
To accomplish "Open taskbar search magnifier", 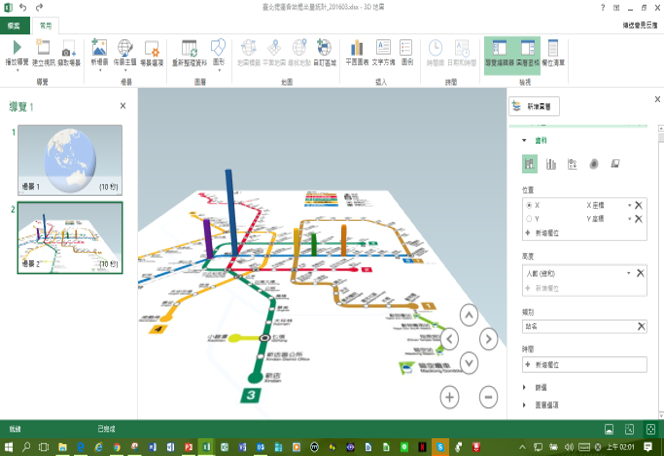I will tap(26, 447).
